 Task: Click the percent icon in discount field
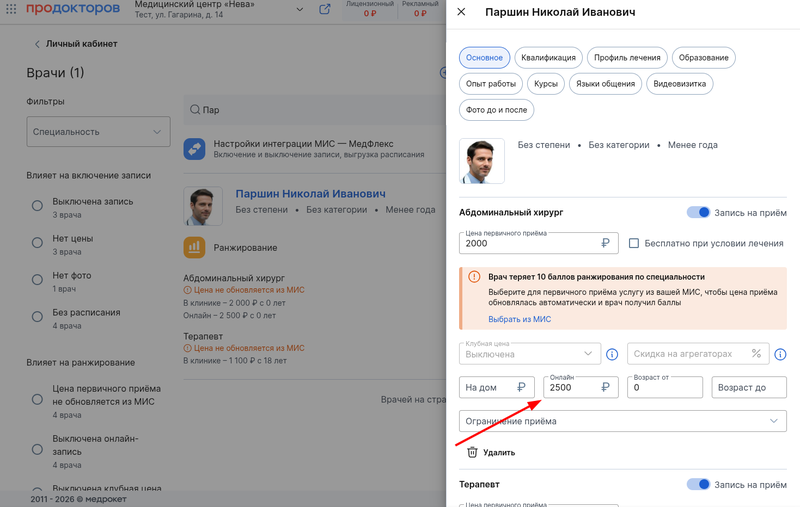coord(756,353)
